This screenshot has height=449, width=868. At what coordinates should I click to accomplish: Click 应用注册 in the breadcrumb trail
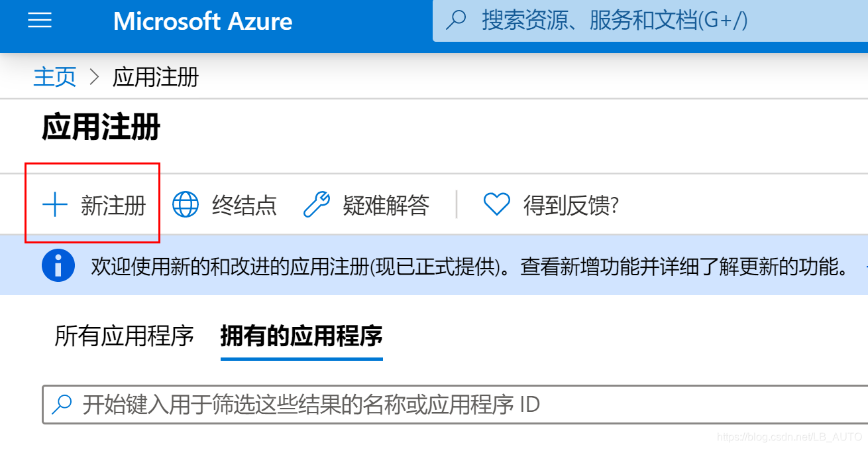coord(155,77)
